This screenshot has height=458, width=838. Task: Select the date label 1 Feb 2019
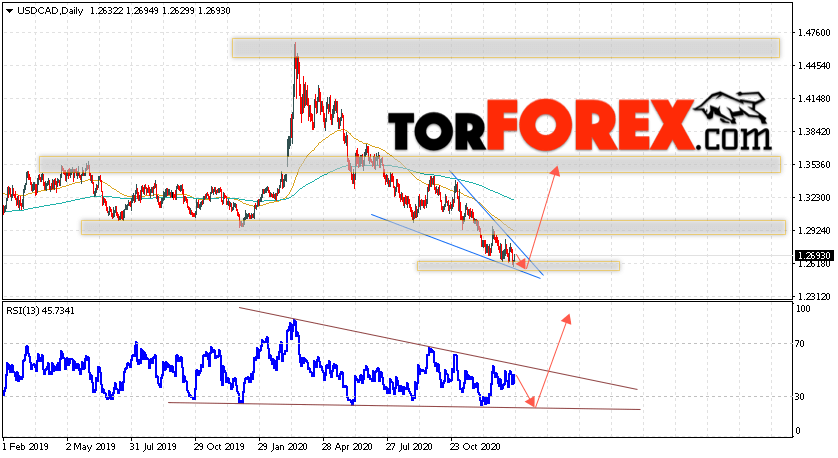click(26, 447)
